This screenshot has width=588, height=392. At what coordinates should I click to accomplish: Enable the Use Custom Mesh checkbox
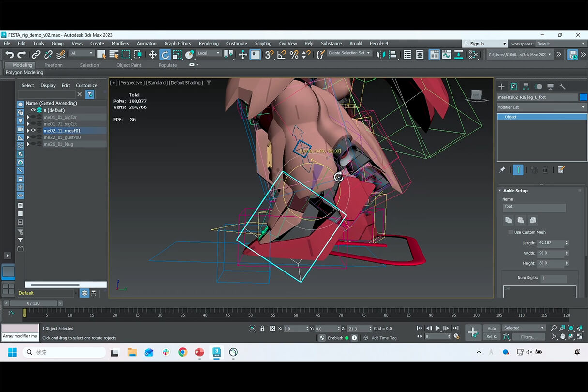[x=510, y=232]
